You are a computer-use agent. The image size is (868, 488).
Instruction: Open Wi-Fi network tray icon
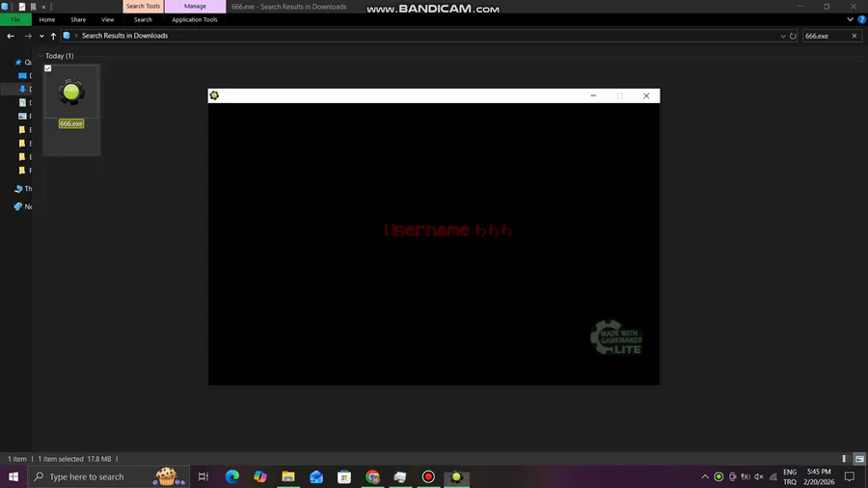point(773,476)
